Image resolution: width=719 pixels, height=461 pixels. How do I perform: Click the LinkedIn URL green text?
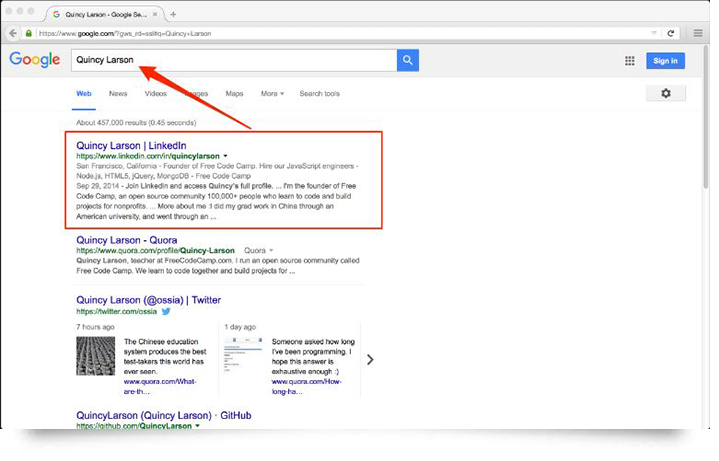click(x=149, y=158)
